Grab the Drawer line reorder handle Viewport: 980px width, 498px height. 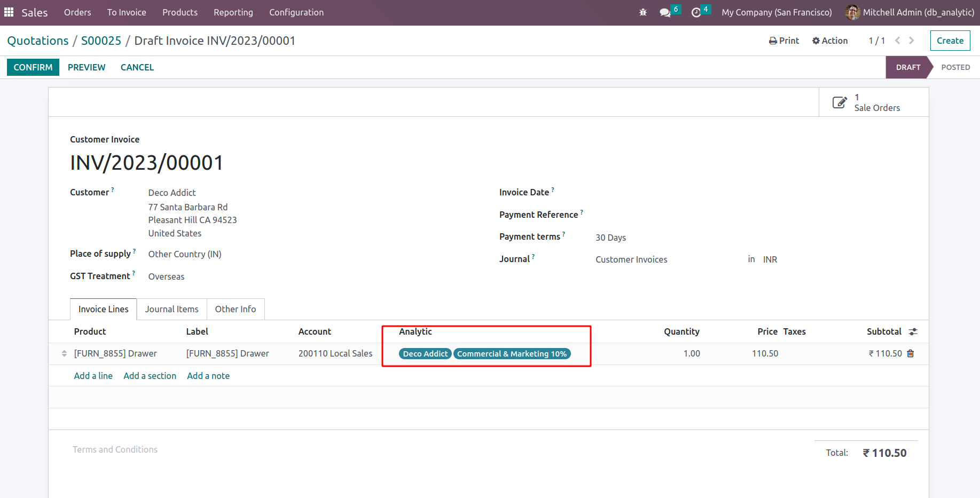(64, 353)
